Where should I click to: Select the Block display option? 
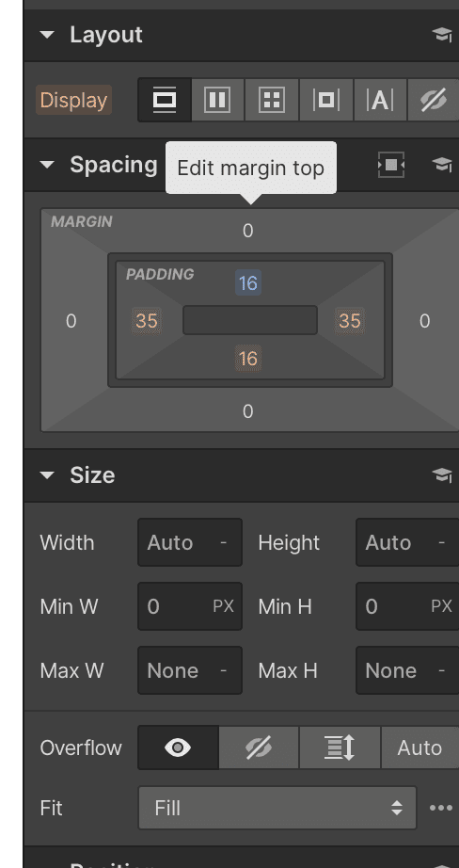tap(165, 100)
